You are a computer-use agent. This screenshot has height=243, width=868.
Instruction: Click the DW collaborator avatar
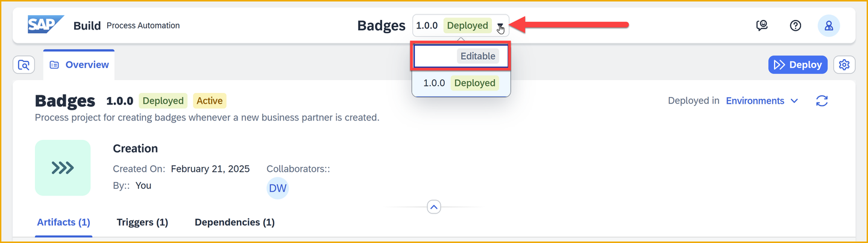coord(278,188)
